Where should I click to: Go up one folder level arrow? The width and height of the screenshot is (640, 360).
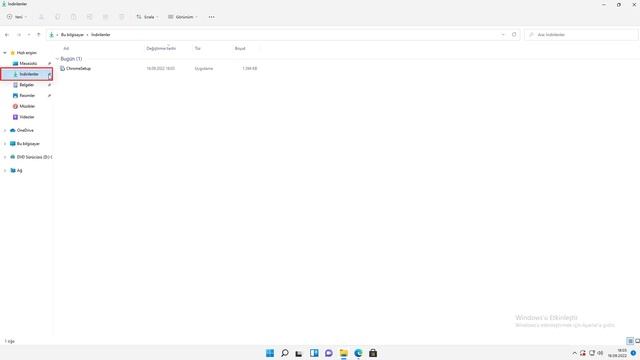click(38, 35)
